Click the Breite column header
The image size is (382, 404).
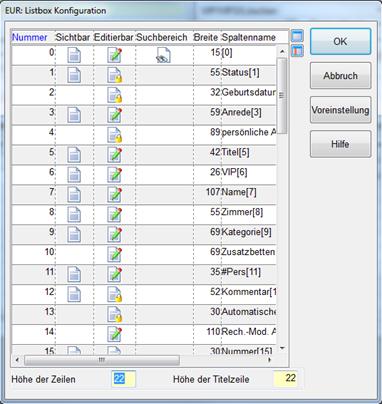tap(206, 37)
